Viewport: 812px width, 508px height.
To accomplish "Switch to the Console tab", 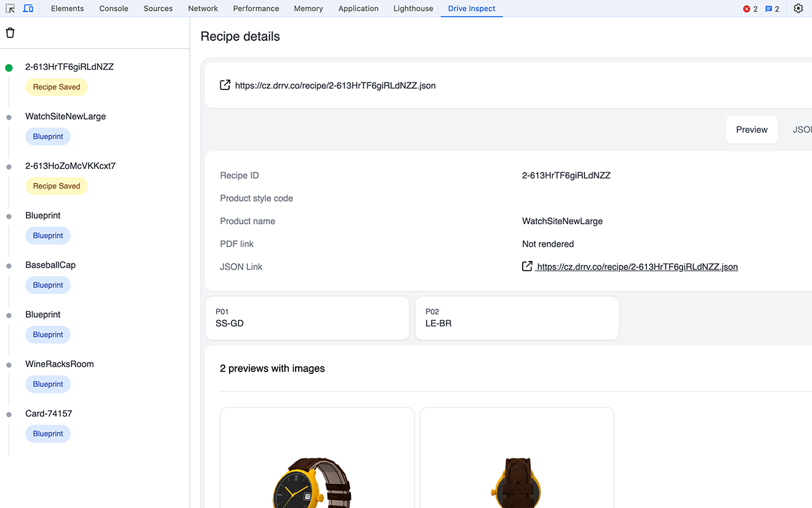I will pos(113,8).
